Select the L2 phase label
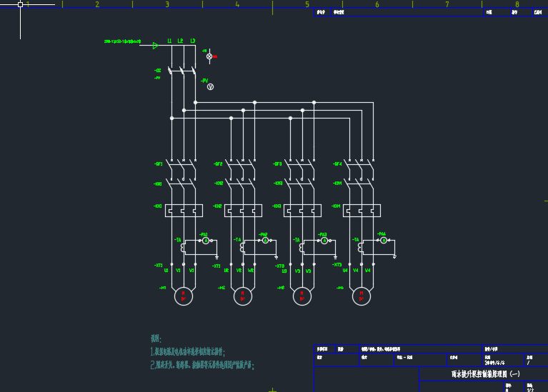 click(x=181, y=41)
